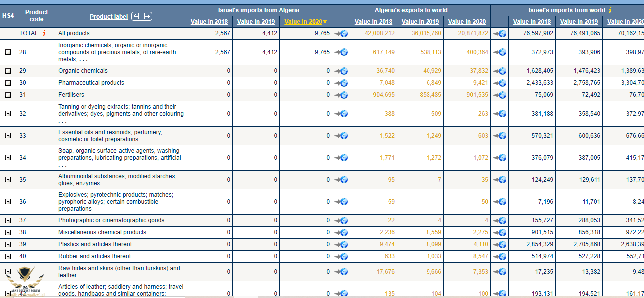Viewport: 644px width, 298px height.
Task: Expand product code 36 Explosives row
Action: click(8, 202)
